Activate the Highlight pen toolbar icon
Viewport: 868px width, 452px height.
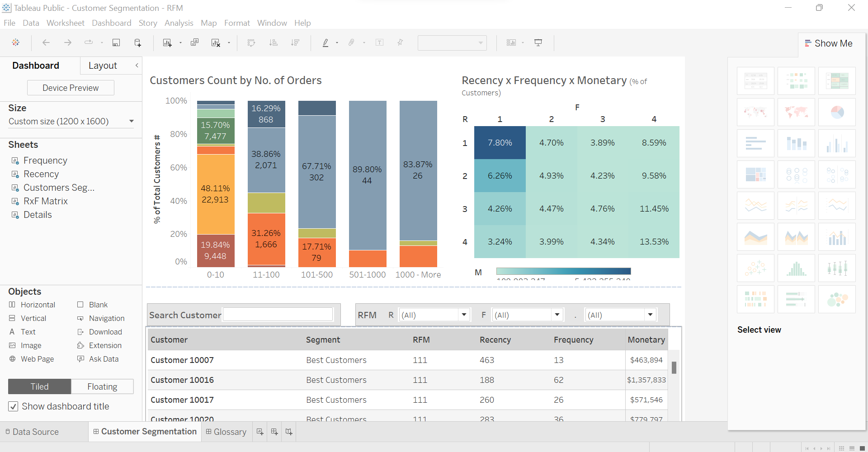coord(326,42)
